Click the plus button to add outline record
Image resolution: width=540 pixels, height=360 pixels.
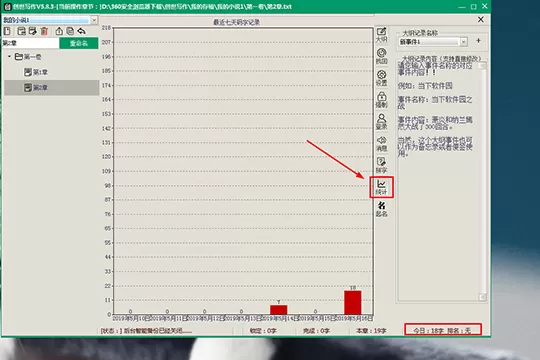pyautogui.click(x=478, y=41)
